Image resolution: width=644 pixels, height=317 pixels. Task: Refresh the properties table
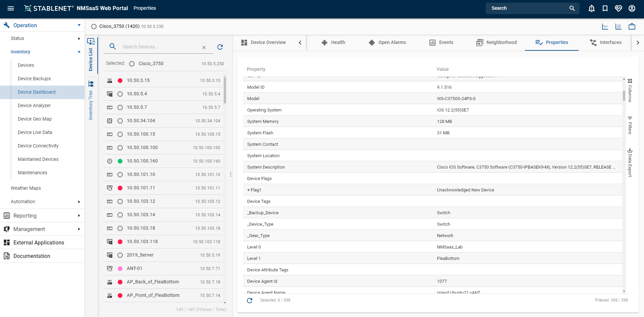[x=250, y=300]
